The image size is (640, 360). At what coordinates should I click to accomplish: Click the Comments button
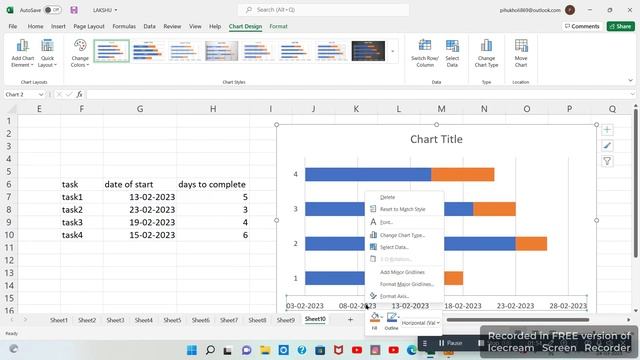pos(582,26)
